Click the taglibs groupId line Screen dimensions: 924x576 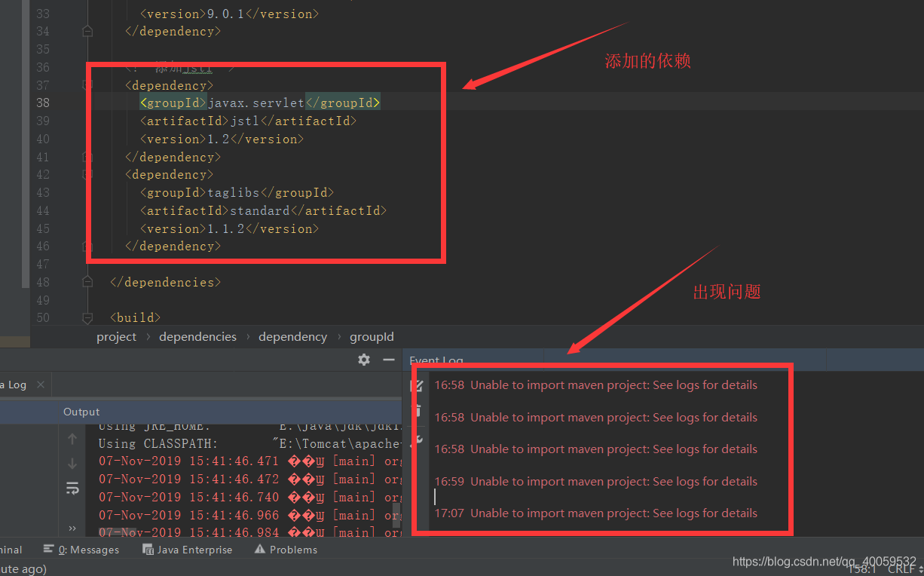pos(237,192)
